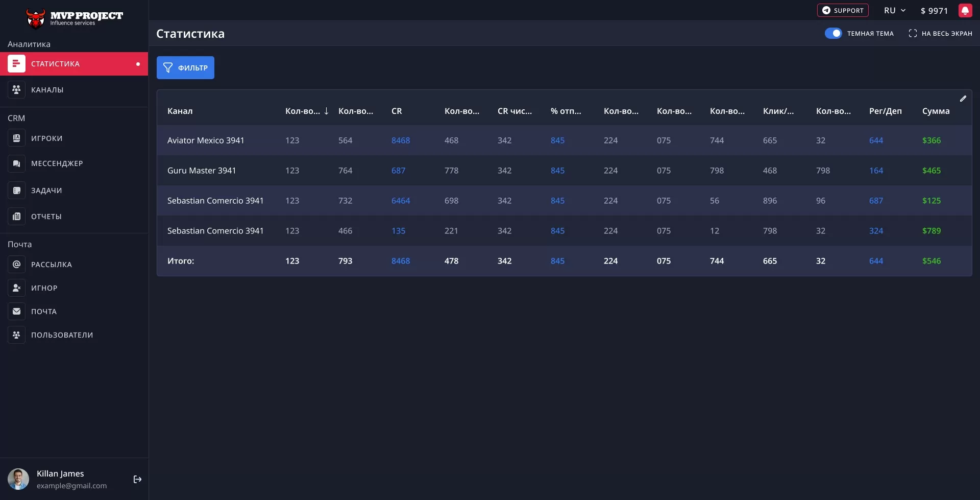Click the Support button

(843, 11)
